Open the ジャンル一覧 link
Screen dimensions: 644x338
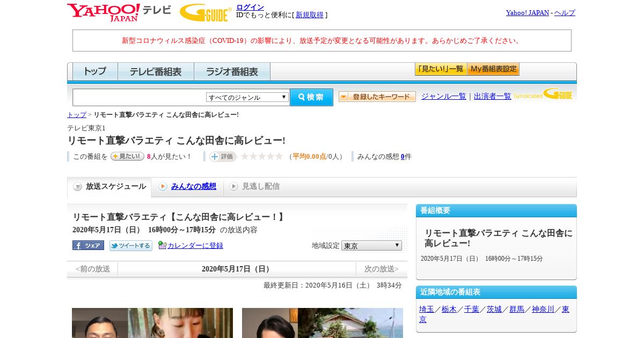444,96
